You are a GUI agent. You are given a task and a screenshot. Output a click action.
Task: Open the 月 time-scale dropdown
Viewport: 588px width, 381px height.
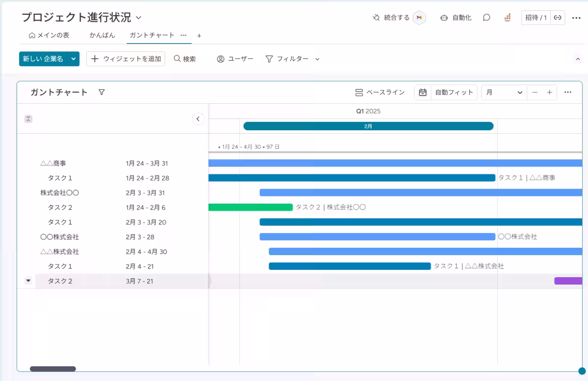tap(504, 92)
